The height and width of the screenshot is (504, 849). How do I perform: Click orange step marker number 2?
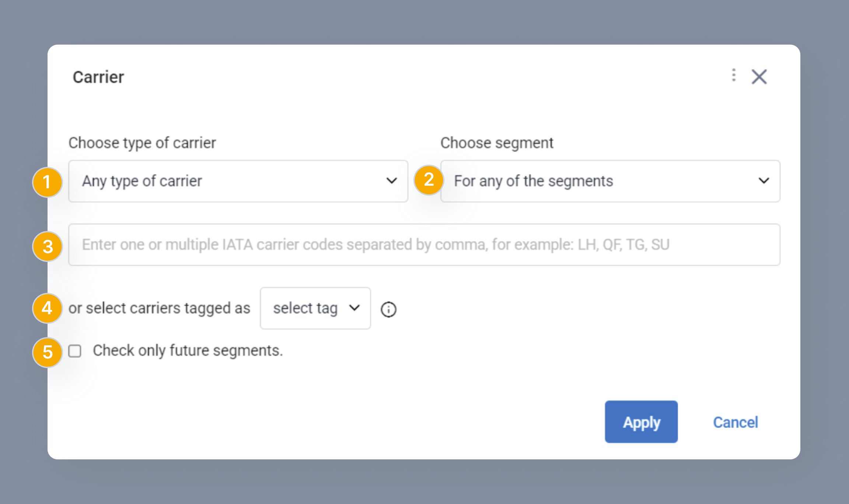[429, 180]
